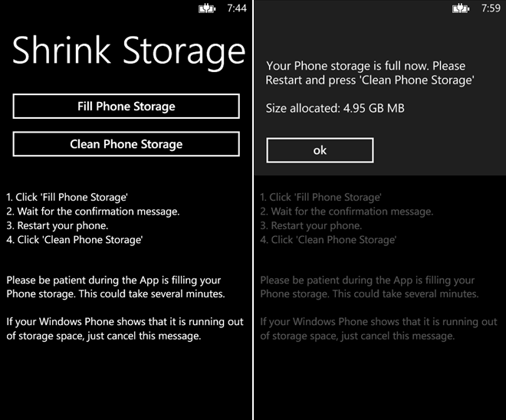This screenshot has width=506, height=420.
Task: Tap the bright 'Please be patient' paragraph
Action: pyautogui.click(x=115, y=287)
